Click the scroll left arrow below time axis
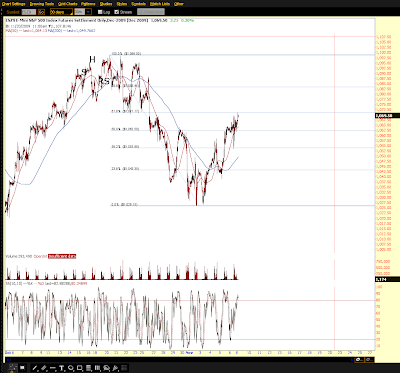This screenshot has height=373, width=400. coord(7,360)
